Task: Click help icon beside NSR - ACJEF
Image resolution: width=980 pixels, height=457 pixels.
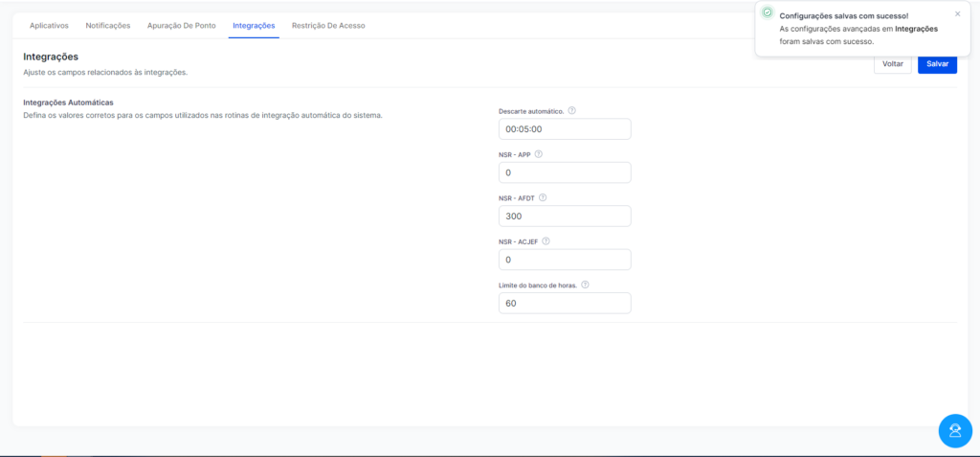Action: click(546, 240)
